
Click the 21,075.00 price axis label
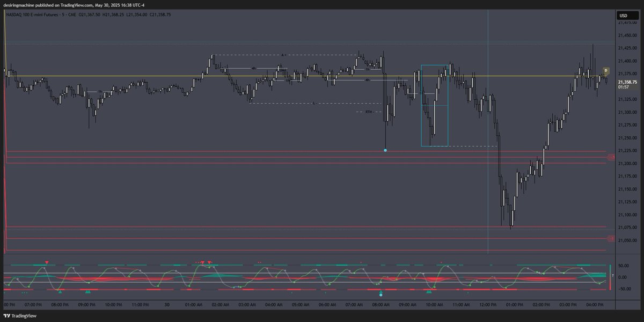[x=628, y=228]
